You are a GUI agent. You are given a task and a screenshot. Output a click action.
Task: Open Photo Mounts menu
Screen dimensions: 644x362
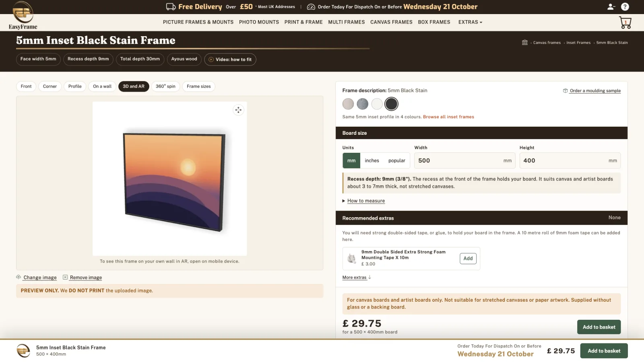(259, 22)
